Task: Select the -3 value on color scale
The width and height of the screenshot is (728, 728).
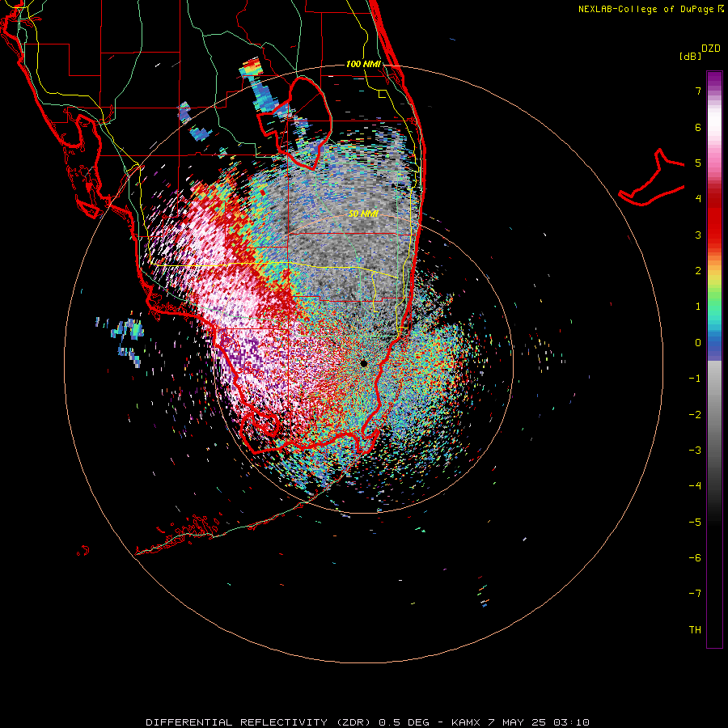Action: 695,451
